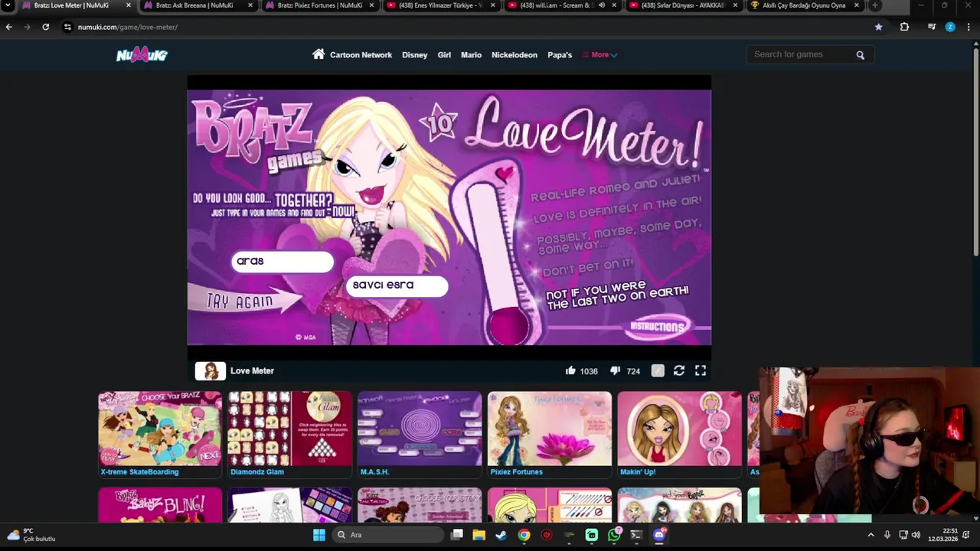
Task: Click the search magnifier icon
Action: 860,55
